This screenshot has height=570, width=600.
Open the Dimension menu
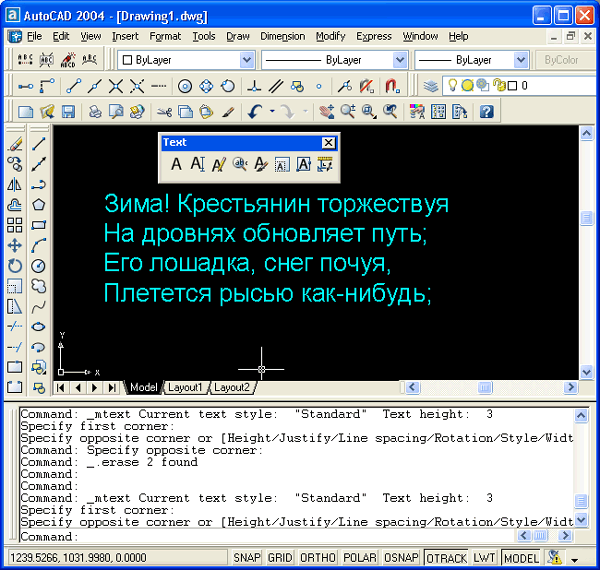pos(282,36)
